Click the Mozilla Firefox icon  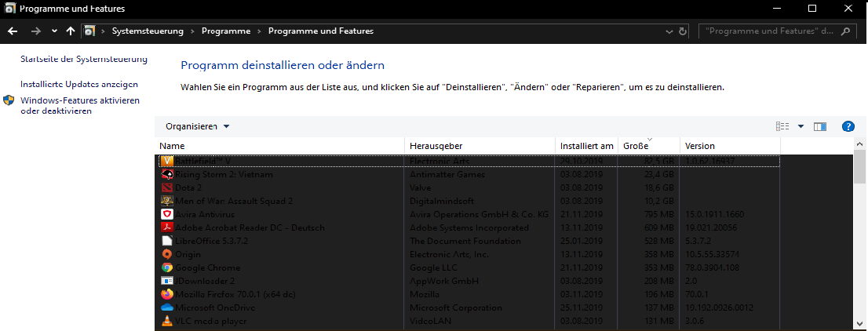(x=166, y=294)
